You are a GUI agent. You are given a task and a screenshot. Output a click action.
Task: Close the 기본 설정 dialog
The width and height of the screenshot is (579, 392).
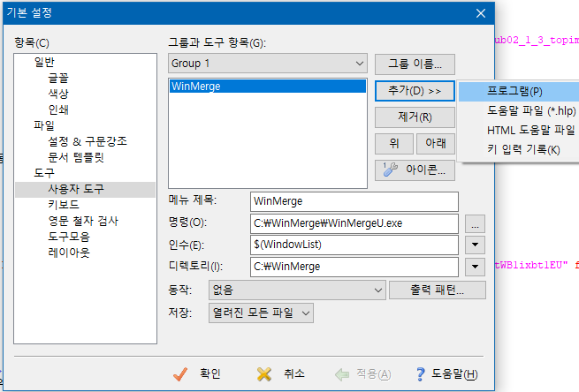[481, 13]
